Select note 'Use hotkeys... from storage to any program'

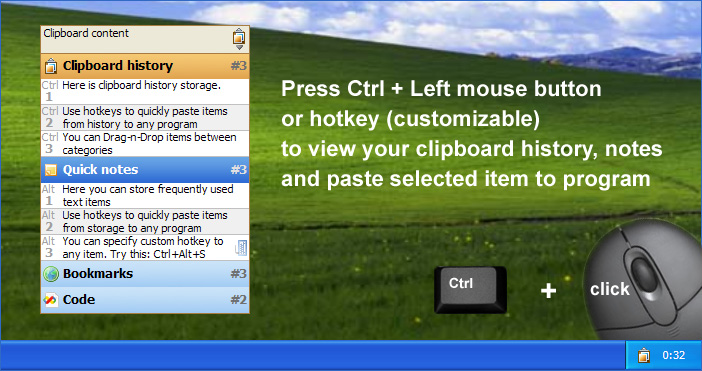click(145, 222)
